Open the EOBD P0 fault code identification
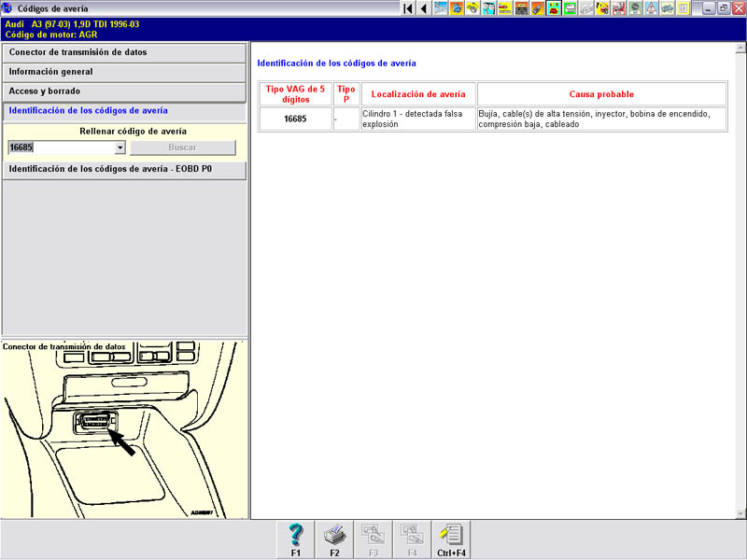747x560 pixels. coord(124,170)
